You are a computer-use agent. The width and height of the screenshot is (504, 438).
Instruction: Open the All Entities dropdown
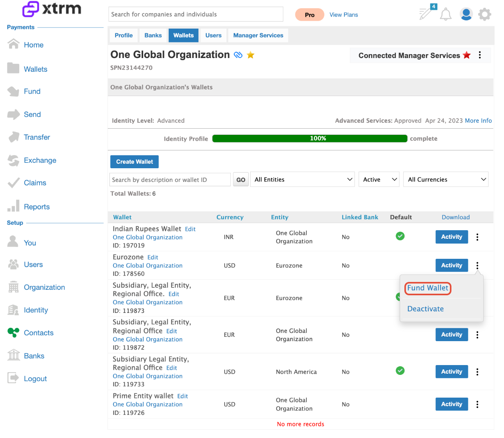pos(302,179)
